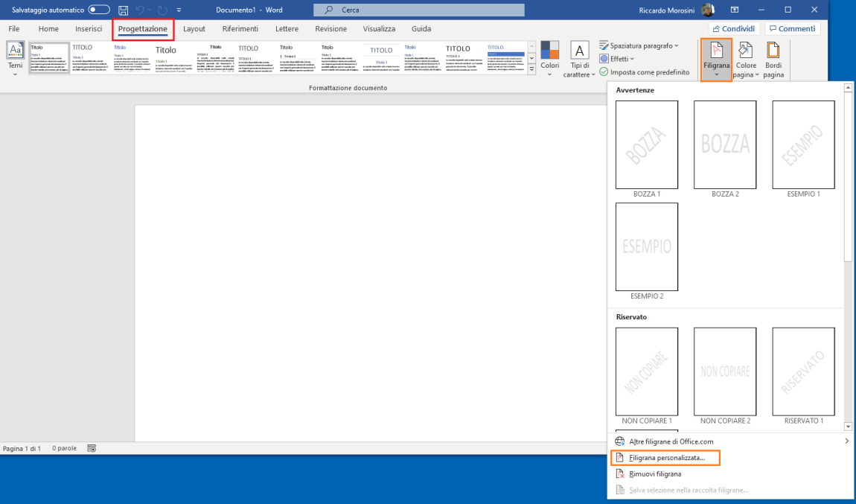Open the Visualizza tab
Image resolution: width=856 pixels, height=504 pixels.
coord(379,28)
